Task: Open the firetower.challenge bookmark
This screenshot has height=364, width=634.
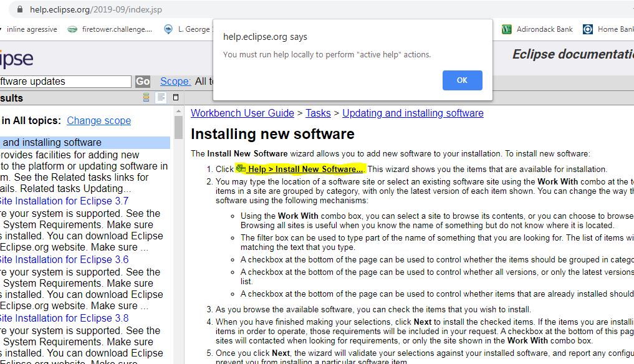Action: pos(110,29)
